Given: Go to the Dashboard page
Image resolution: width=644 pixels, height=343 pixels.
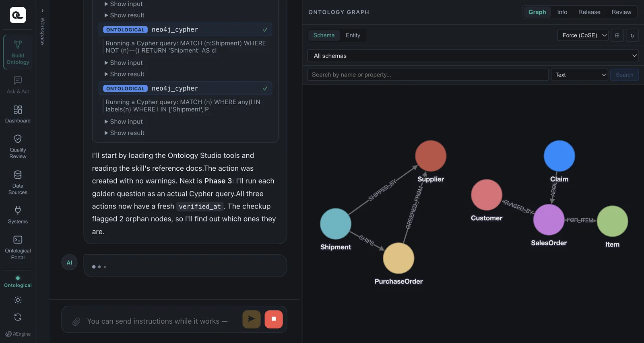Looking at the screenshot, I should pos(18,114).
